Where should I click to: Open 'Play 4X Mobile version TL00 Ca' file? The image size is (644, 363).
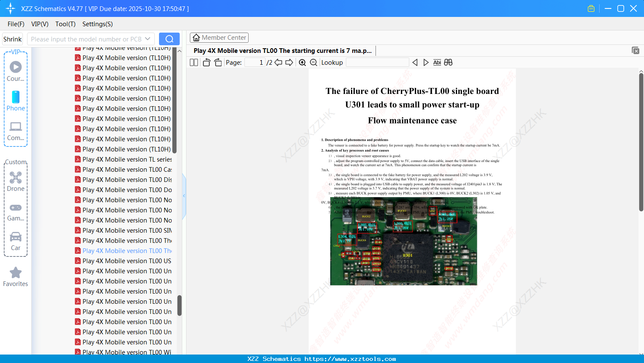[x=123, y=170]
